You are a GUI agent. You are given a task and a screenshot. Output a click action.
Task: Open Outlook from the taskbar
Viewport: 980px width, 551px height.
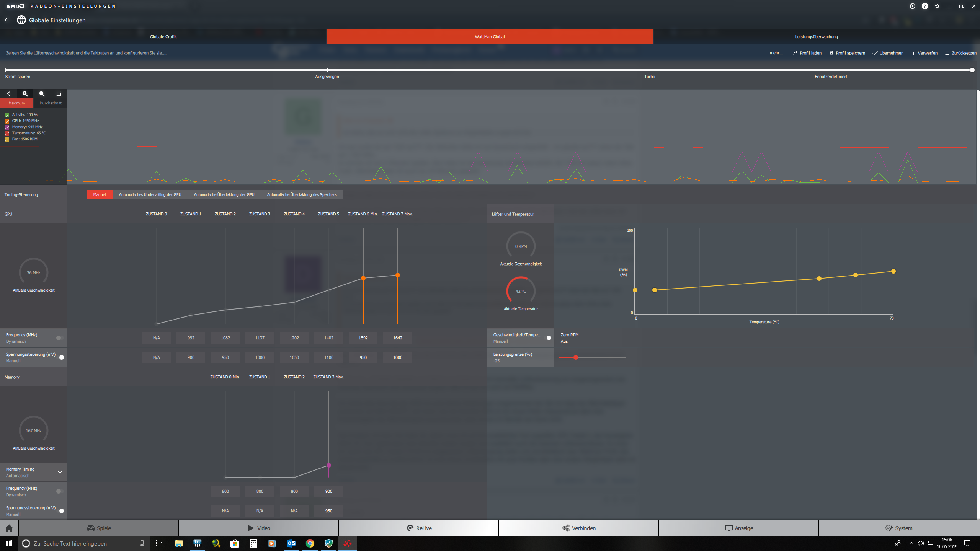pyautogui.click(x=291, y=543)
